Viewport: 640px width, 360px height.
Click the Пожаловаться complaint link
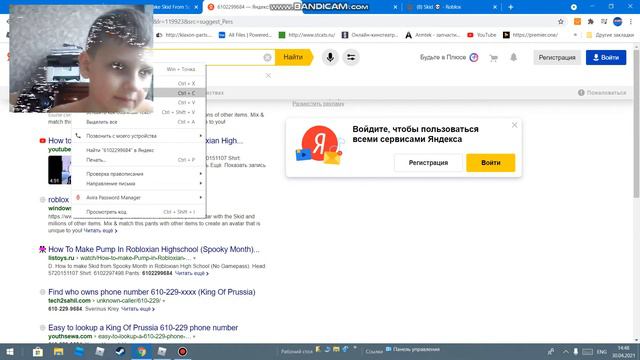pos(602,93)
